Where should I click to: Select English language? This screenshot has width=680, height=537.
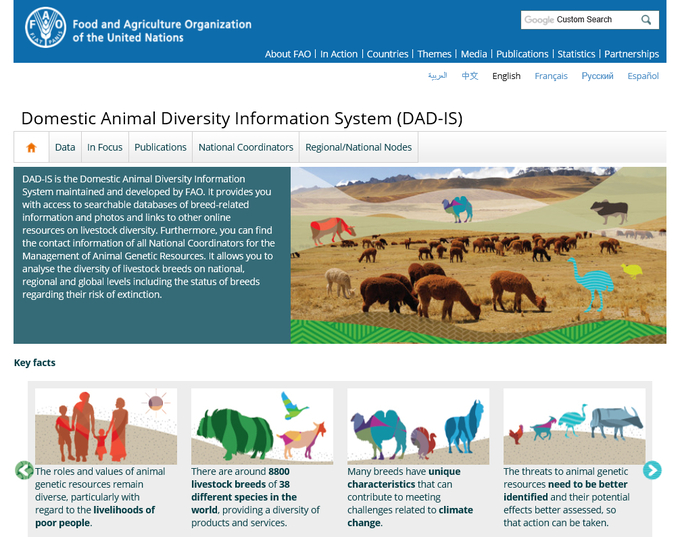click(x=506, y=76)
